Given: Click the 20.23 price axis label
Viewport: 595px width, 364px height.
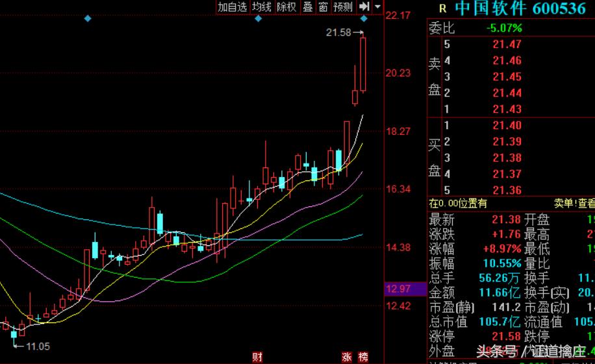Looking at the screenshot, I should (398, 73).
